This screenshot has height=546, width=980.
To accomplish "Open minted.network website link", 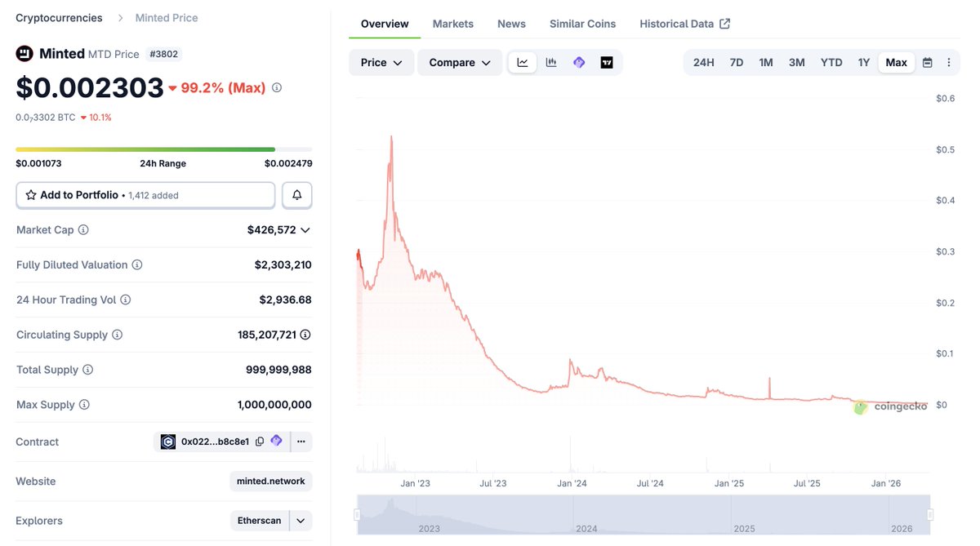I will pos(271,482).
